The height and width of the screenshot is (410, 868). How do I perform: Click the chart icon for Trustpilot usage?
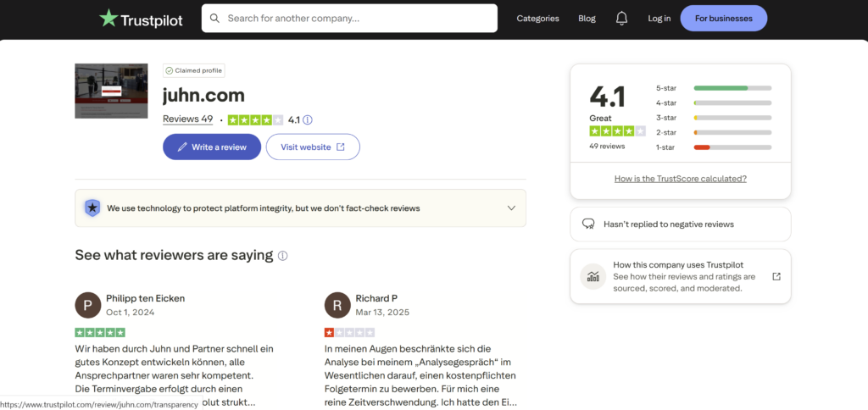[593, 276]
